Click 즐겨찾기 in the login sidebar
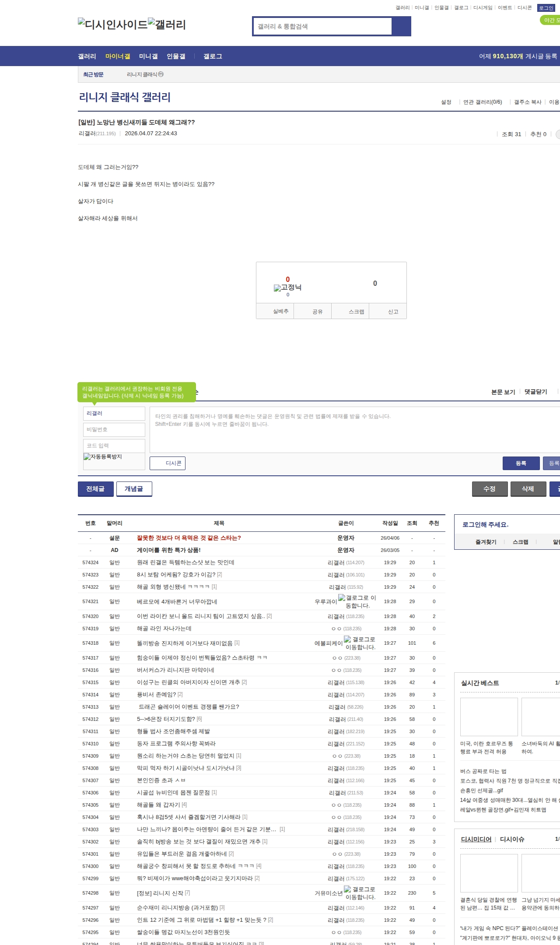Screen dimensions: 560x945 [x=486, y=542]
